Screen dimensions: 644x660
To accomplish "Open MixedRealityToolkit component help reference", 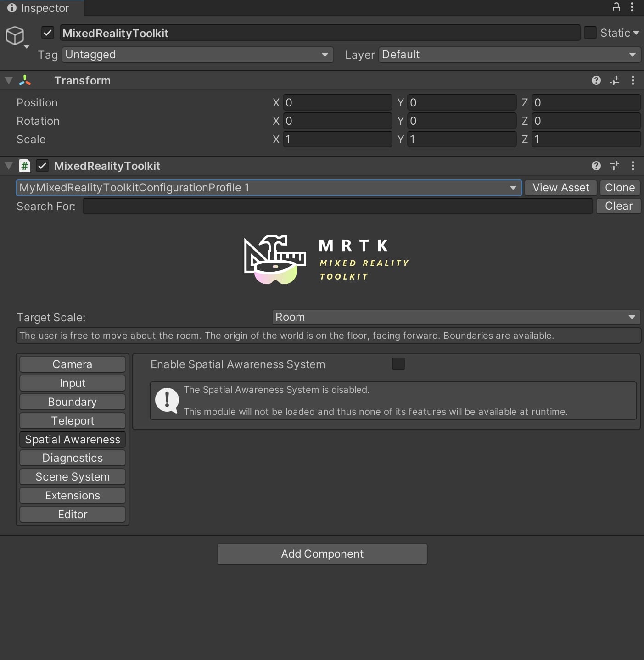I will point(596,166).
